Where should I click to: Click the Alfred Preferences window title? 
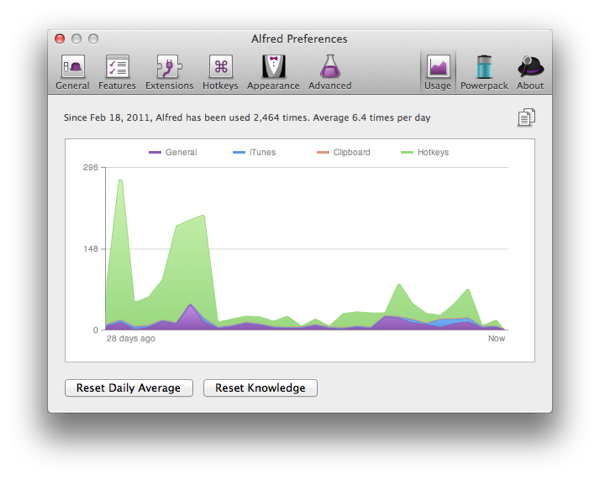[299, 39]
